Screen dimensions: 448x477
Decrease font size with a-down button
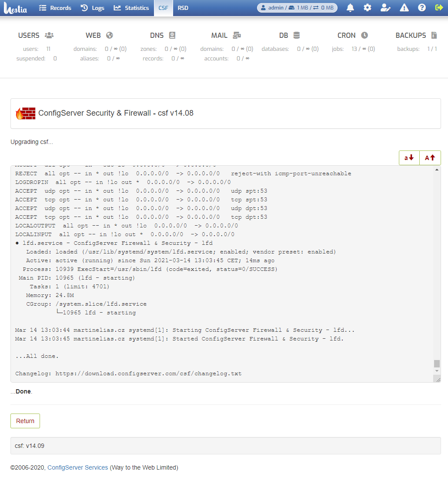pyautogui.click(x=409, y=157)
